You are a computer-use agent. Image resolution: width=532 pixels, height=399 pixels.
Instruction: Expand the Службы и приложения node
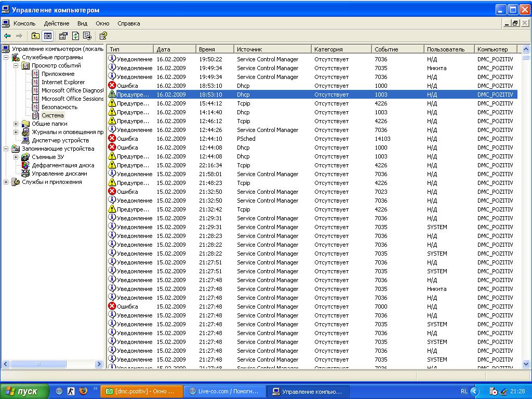pyautogui.click(x=6, y=182)
